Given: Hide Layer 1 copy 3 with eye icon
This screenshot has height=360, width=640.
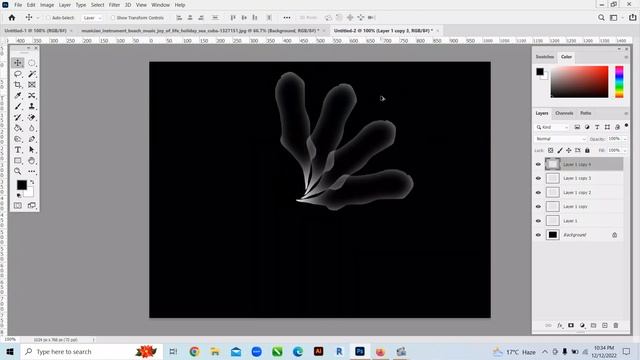Looking at the screenshot, I should [538, 178].
